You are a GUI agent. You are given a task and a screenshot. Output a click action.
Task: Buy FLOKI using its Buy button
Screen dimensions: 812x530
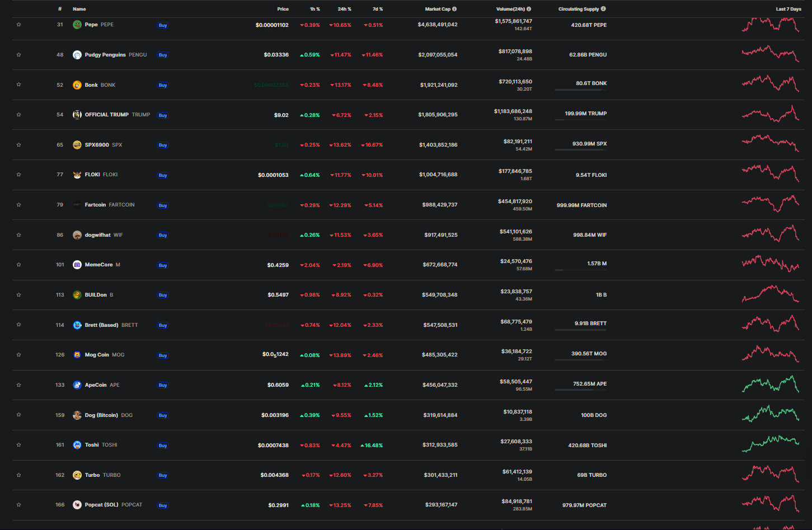(163, 175)
